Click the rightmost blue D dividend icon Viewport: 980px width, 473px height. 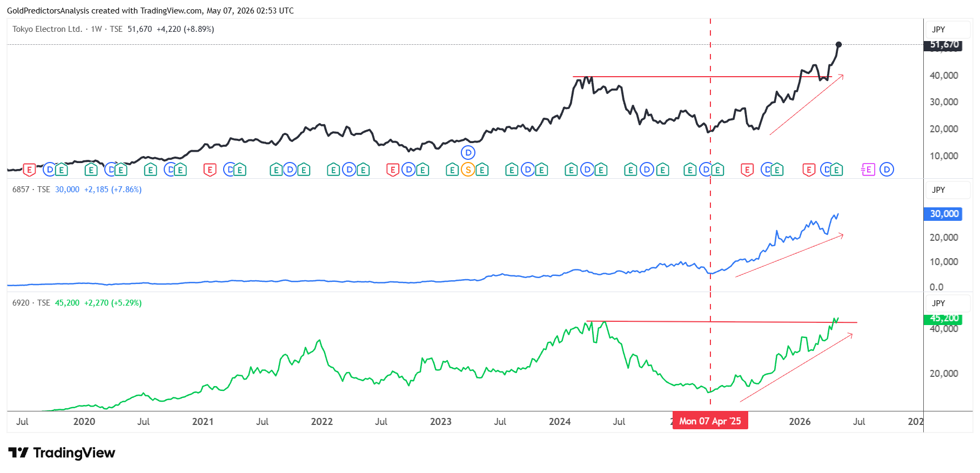[x=887, y=170]
